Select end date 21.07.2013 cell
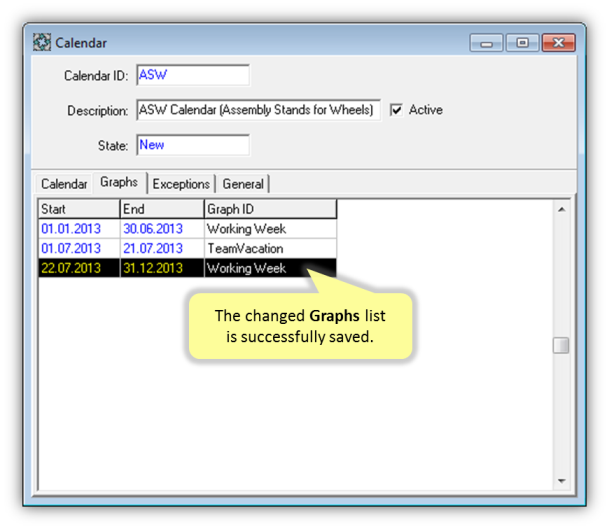Viewport: 609px width, 529px height. pos(162,249)
